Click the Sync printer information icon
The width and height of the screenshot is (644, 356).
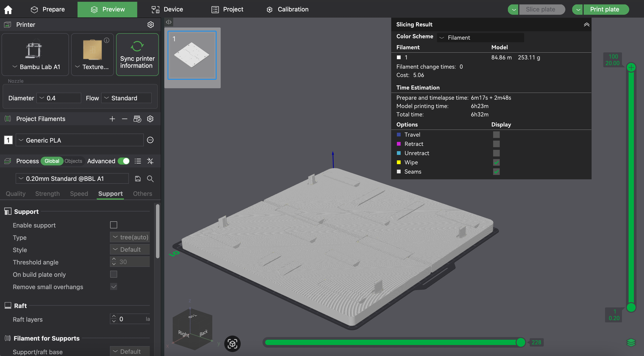coord(137,46)
